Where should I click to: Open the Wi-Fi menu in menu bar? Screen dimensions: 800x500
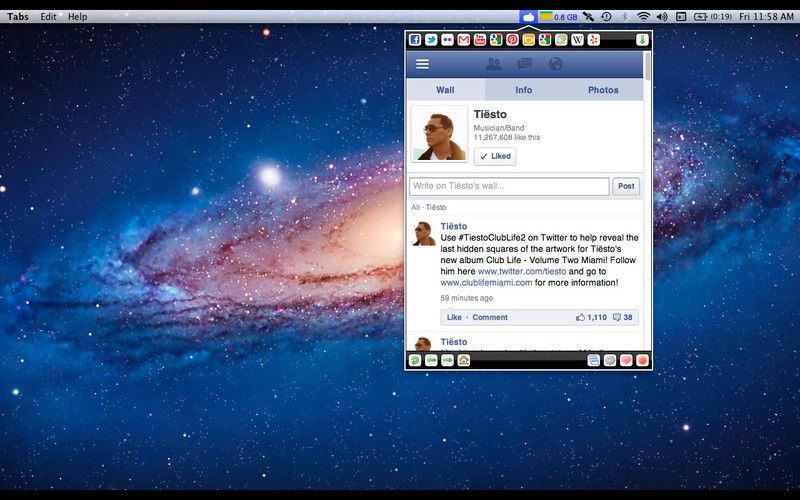(x=643, y=17)
